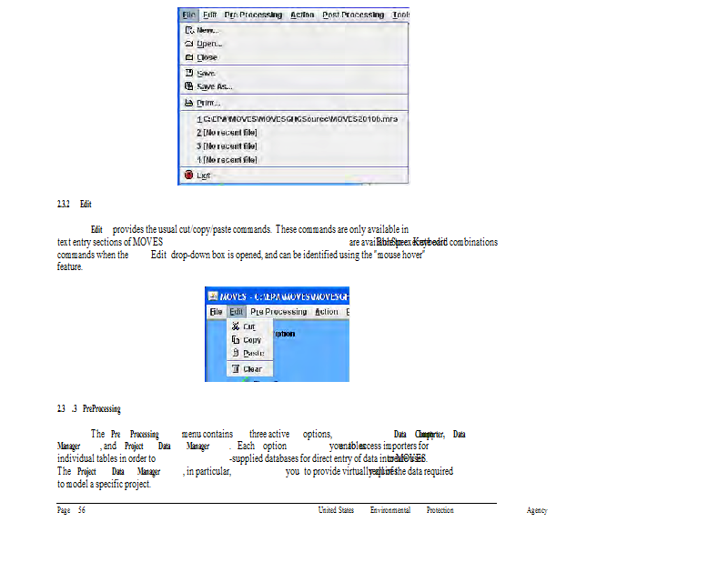Click the Paste clipboard icon
Viewport: 728px width, 562px height.
point(235,353)
